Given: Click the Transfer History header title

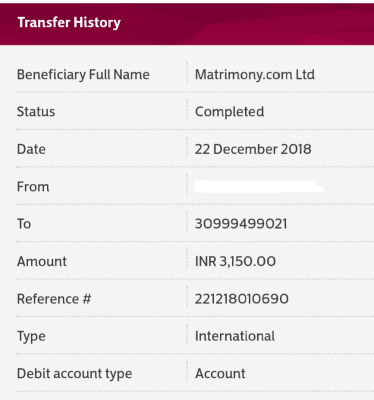Looking at the screenshot, I should 69,23.
